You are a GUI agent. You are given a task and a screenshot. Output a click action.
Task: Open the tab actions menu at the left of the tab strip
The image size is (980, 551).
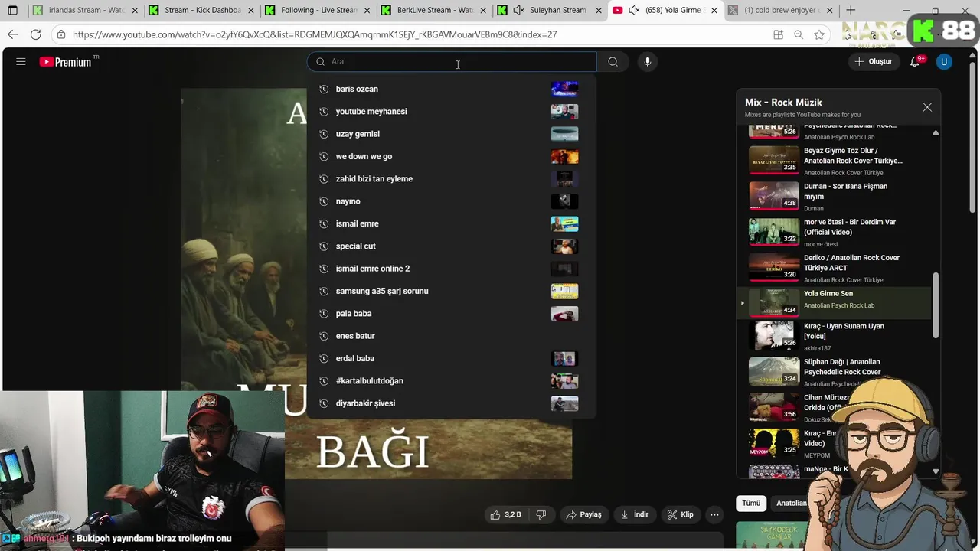(x=12, y=11)
